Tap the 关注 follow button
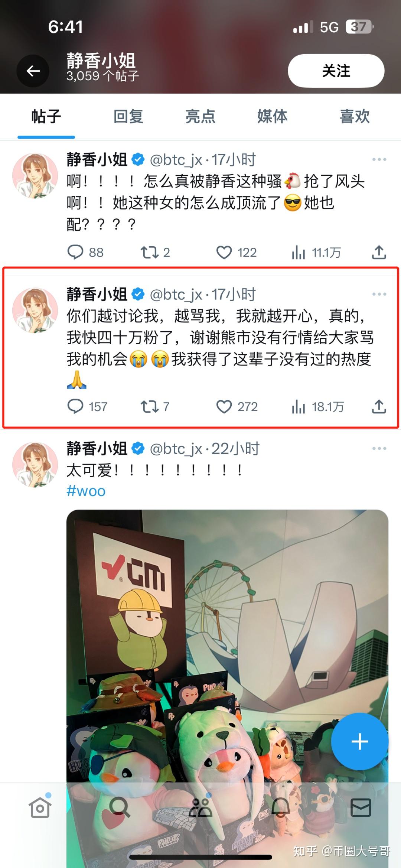Screen dimensions: 401x868 click(x=336, y=71)
